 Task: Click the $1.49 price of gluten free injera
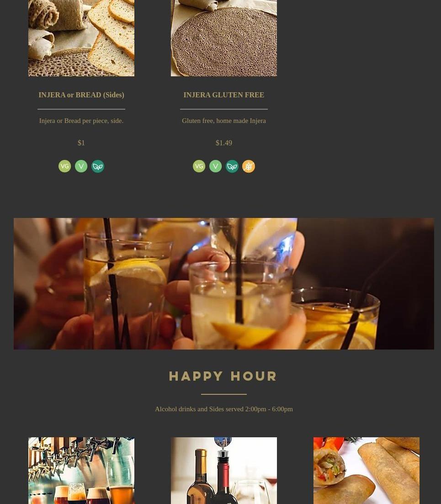[224, 143]
